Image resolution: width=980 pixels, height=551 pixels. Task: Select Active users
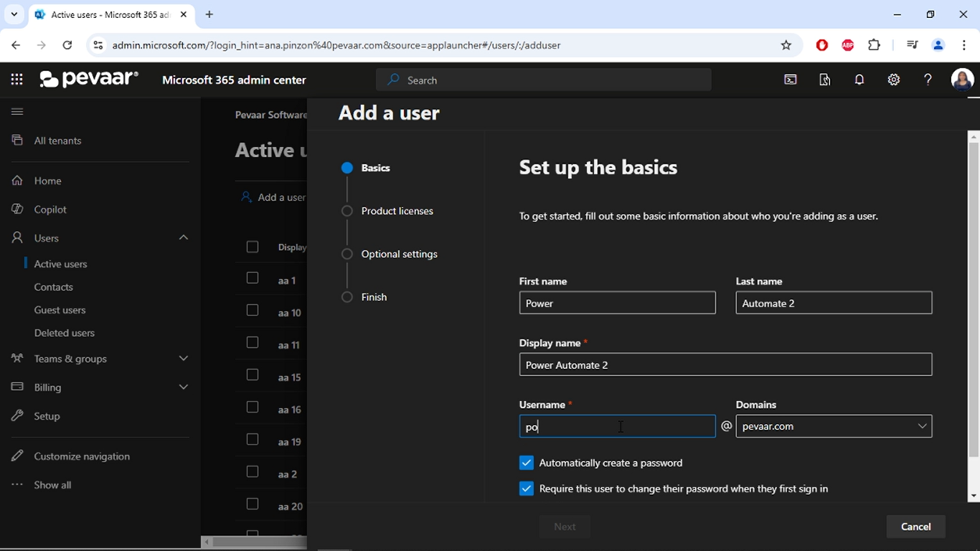pos(61,264)
